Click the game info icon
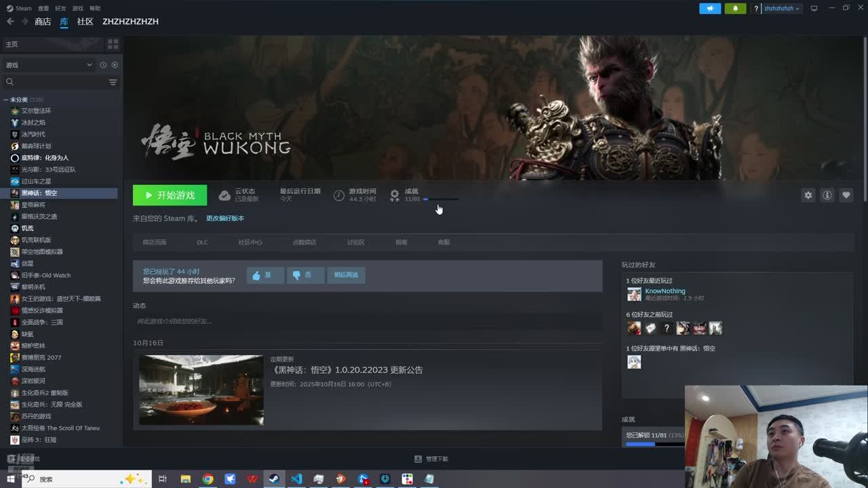The height and width of the screenshot is (488, 868). [x=827, y=195]
